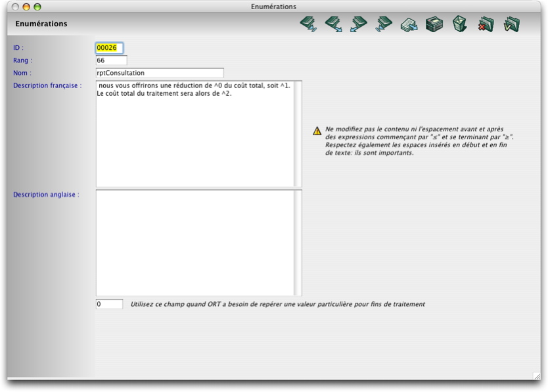Image resolution: width=548 pixels, height=392 pixels.
Task: Click the 'Description anglaise :' label
Action: point(46,194)
